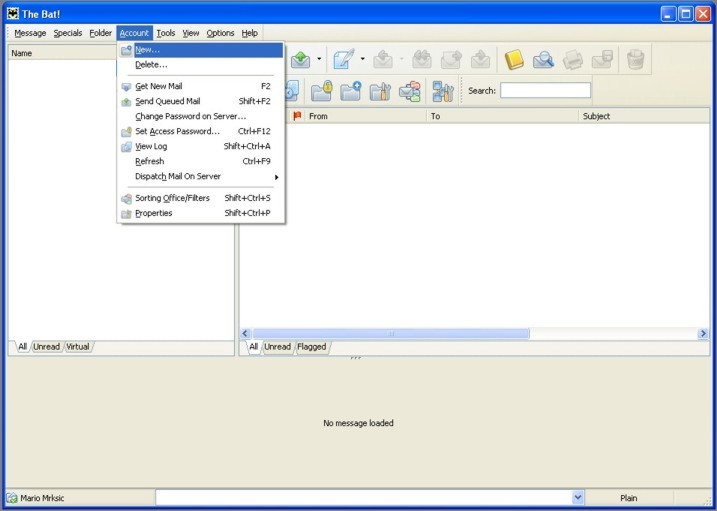Viewport: 717px width, 511px height.
Task: Click the connection preferences network-tools icon
Action: point(443,91)
